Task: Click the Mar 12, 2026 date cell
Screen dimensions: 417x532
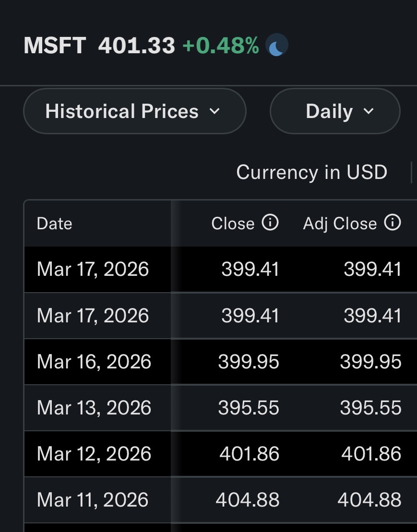Action: [x=94, y=454]
